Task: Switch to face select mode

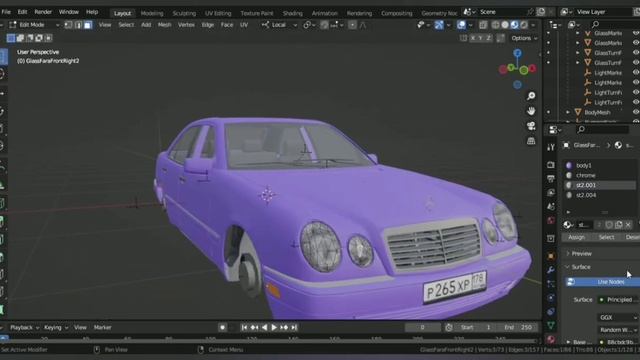Action: point(88,25)
